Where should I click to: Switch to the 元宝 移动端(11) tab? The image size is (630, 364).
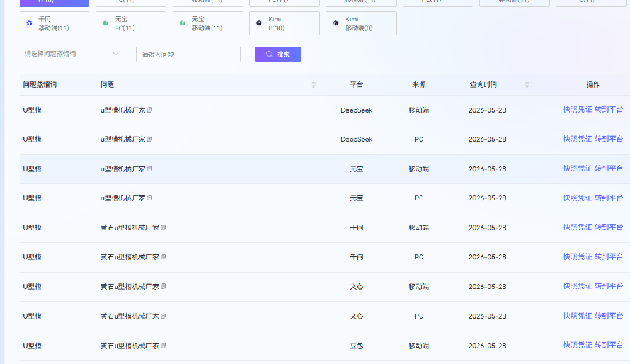click(208, 23)
